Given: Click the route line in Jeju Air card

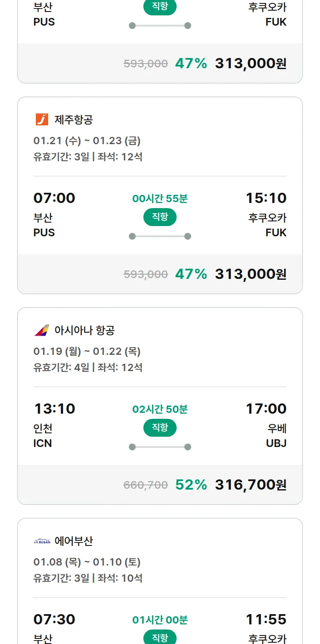Looking at the screenshot, I should (160, 236).
